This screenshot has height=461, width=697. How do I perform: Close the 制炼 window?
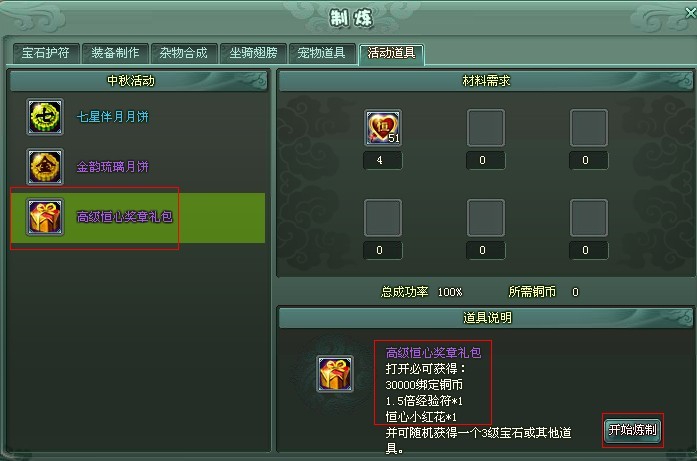[691, 13]
